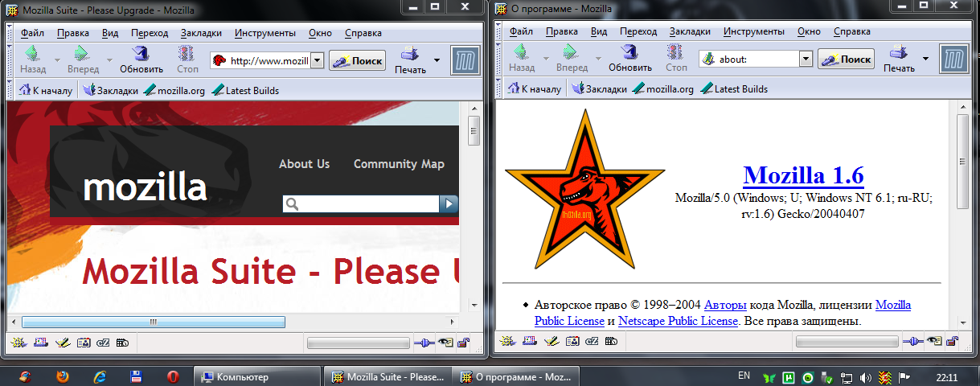Open Netscape Public License link
Screen dimensions: 980x386
[x=678, y=321]
